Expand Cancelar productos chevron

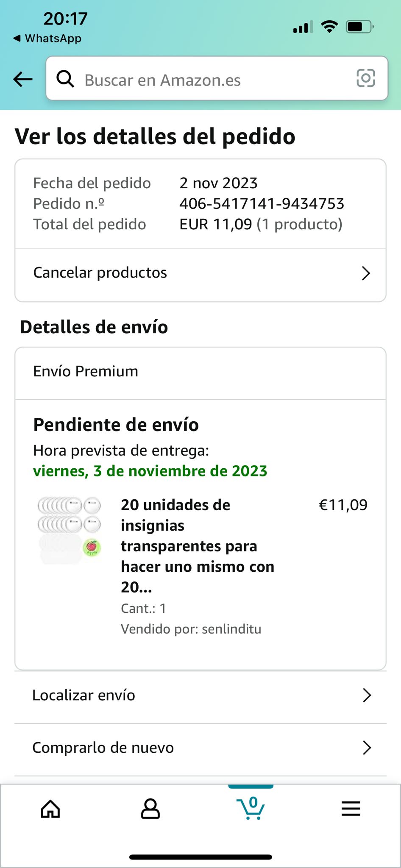366,273
